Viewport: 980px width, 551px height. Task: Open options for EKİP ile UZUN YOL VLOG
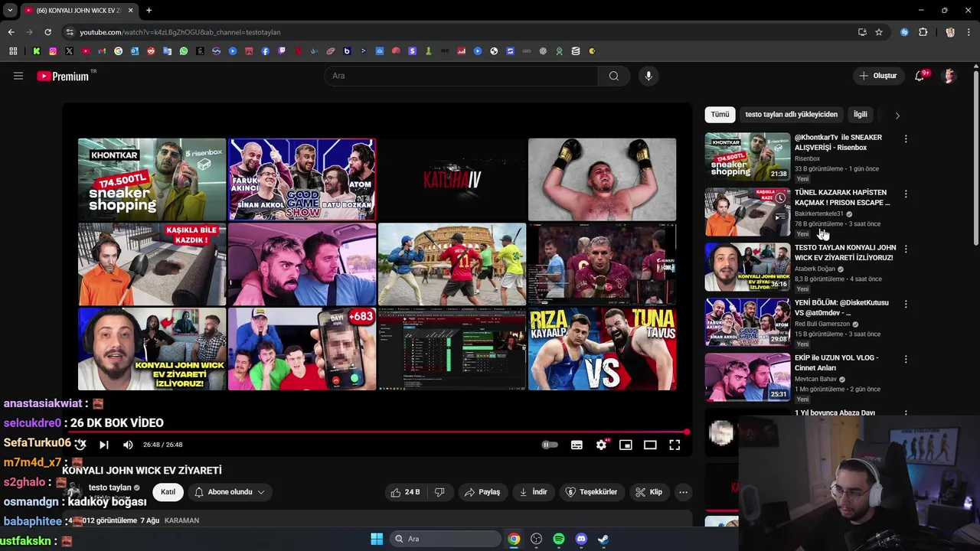click(906, 359)
